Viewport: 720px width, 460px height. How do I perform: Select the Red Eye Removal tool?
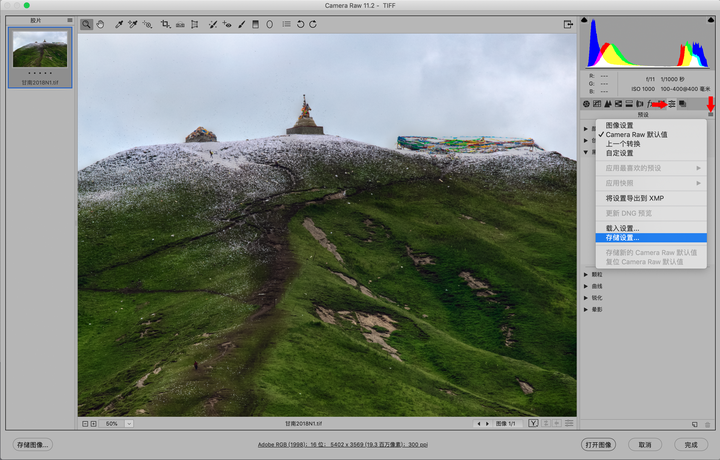(227, 24)
